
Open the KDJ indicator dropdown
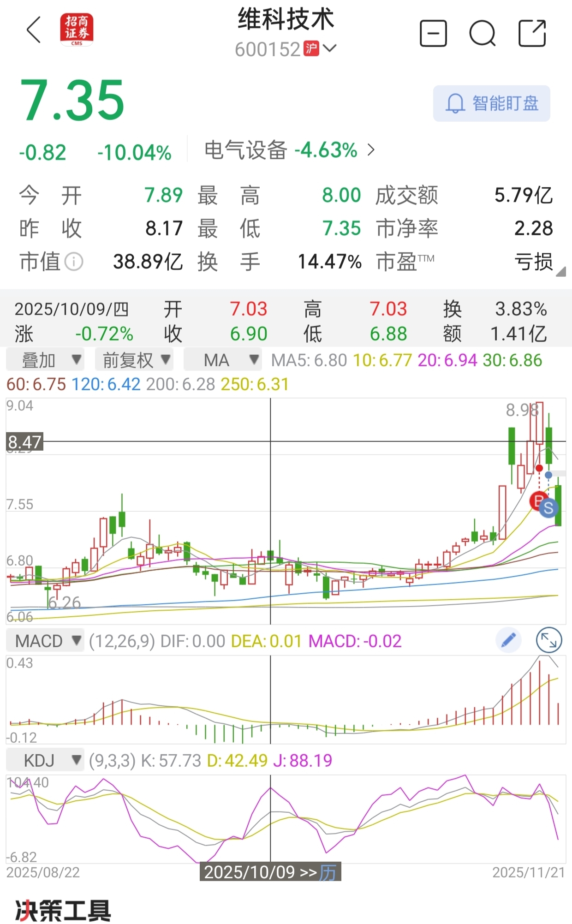coord(45,760)
